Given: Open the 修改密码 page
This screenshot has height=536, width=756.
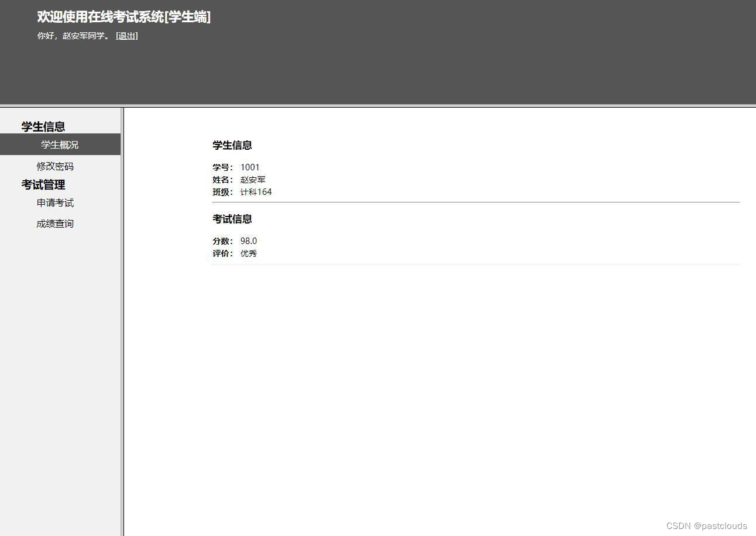Looking at the screenshot, I should click(x=55, y=166).
